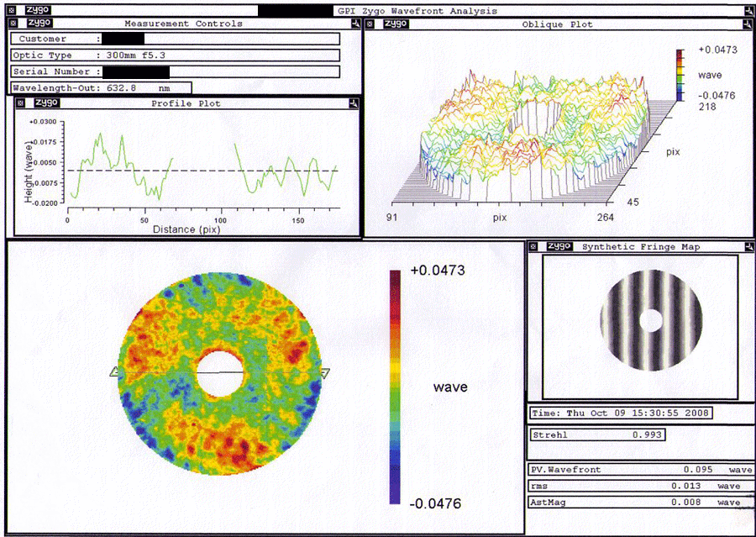Click the Strehl result field
Viewport: 756px width, 537px height.
(597, 434)
